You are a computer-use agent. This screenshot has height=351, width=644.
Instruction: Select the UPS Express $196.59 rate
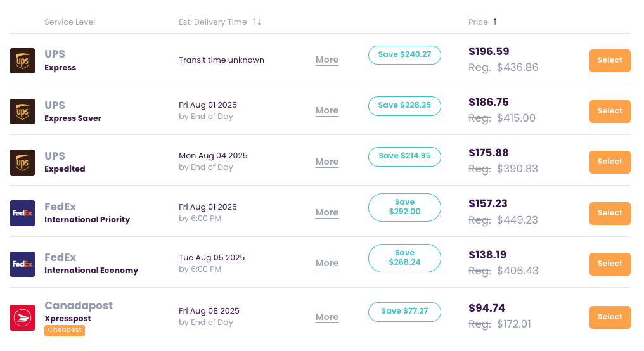point(610,60)
